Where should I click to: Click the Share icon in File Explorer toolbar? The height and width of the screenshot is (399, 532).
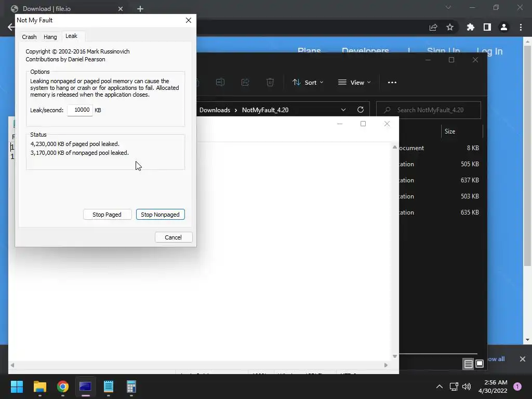245,83
